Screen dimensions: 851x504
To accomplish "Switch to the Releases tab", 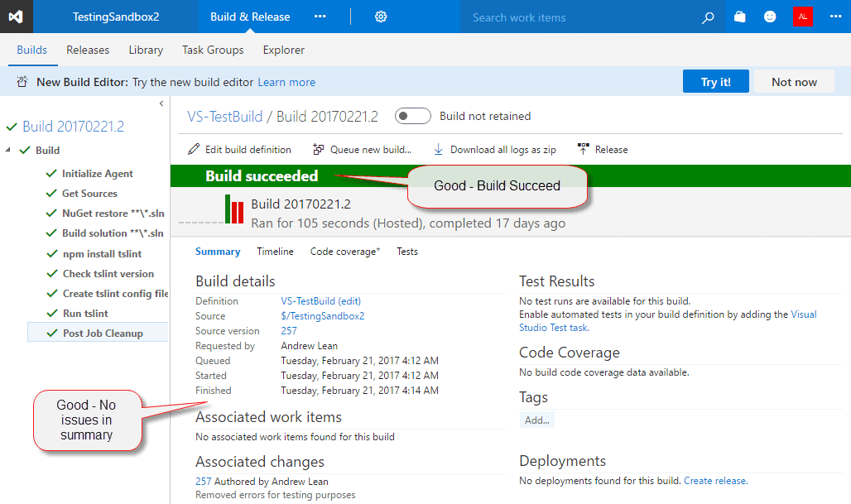I will point(88,50).
